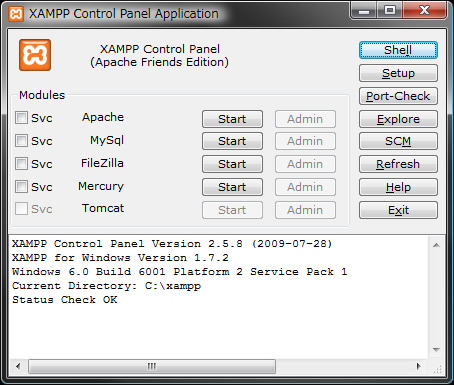Open the Tomcat Admin button

[x=305, y=210]
